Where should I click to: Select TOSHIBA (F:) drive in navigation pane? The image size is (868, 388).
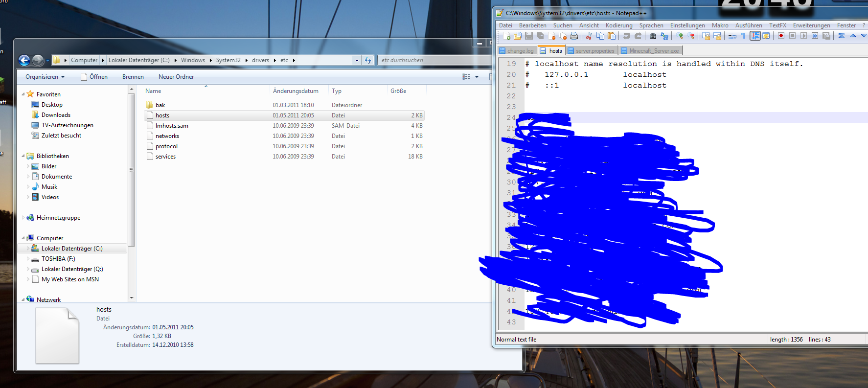[x=58, y=259]
